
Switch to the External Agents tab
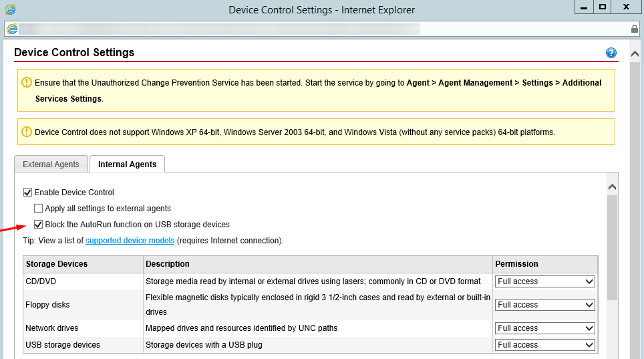pyautogui.click(x=51, y=164)
